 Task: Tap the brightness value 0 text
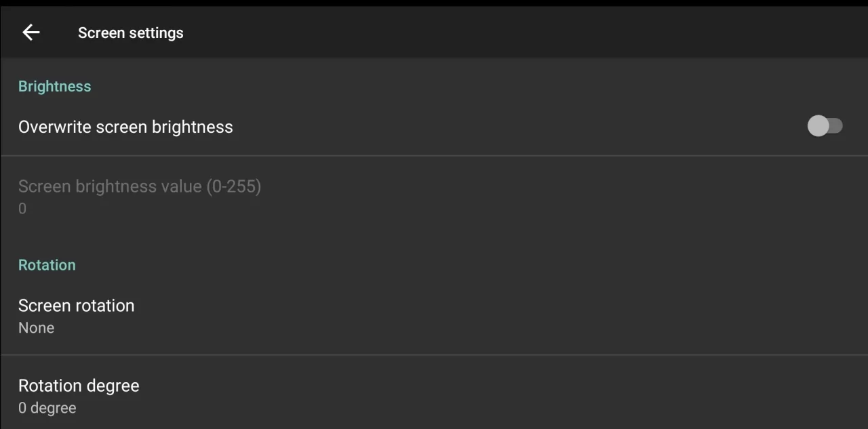click(22, 209)
